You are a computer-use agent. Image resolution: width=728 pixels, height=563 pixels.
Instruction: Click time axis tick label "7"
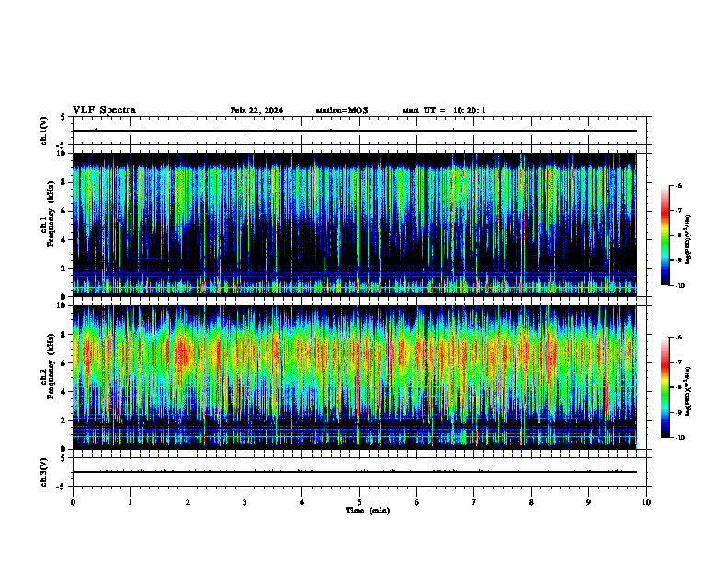(474, 502)
